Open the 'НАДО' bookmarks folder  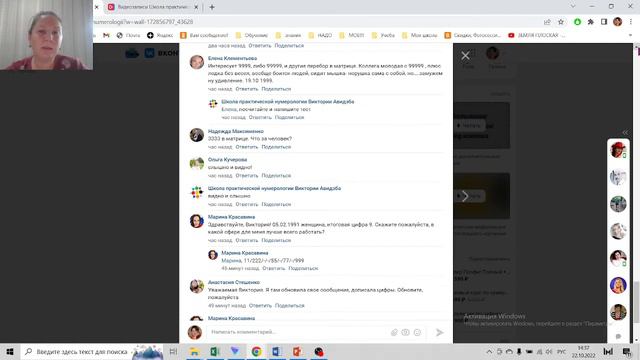(x=320, y=36)
